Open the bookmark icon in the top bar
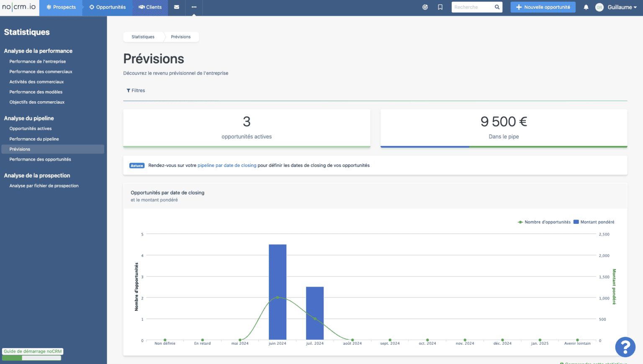This screenshot has height=364, width=643. pyautogui.click(x=440, y=7)
